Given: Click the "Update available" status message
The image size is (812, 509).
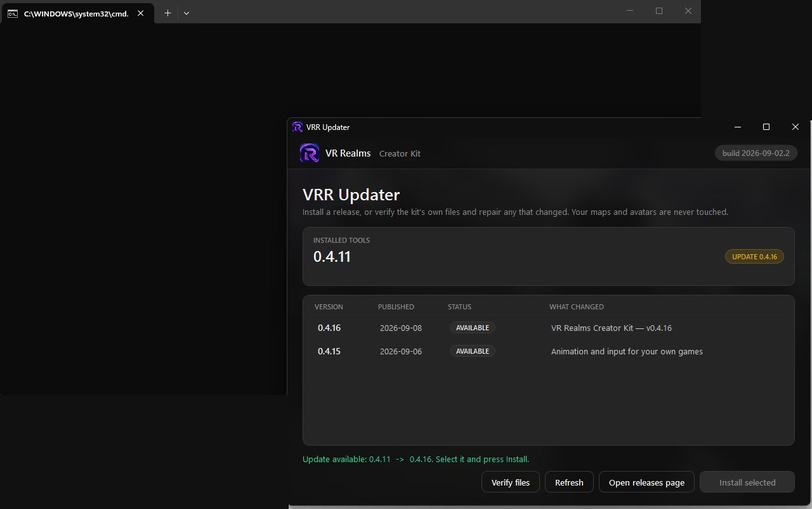Looking at the screenshot, I should 416,459.
